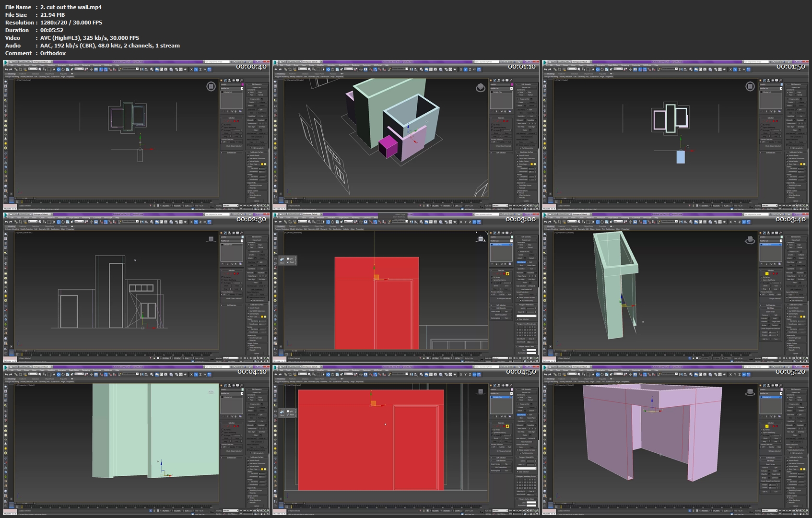The width and height of the screenshot is (812, 518).
Task: Open Modify panel tab in 00:00:40 frame
Action: click(225, 80)
